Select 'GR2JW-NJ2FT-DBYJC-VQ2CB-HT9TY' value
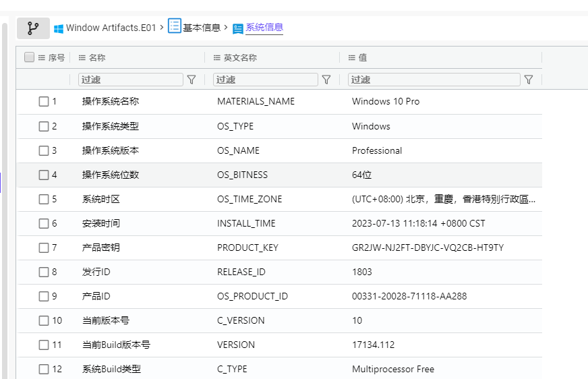This screenshot has height=379, width=588. (x=428, y=247)
